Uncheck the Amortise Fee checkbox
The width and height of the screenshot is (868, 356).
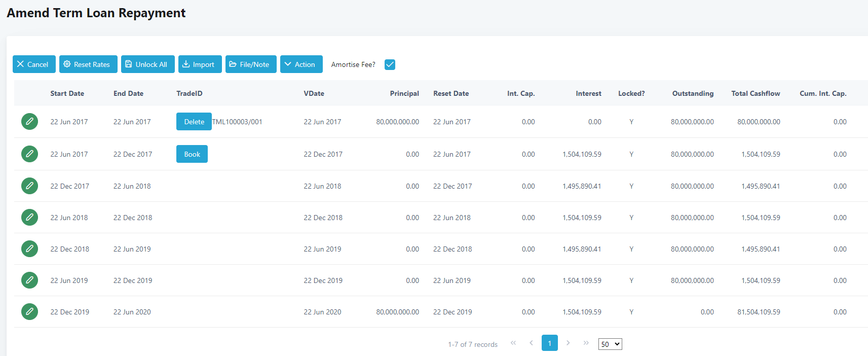coord(390,64)
